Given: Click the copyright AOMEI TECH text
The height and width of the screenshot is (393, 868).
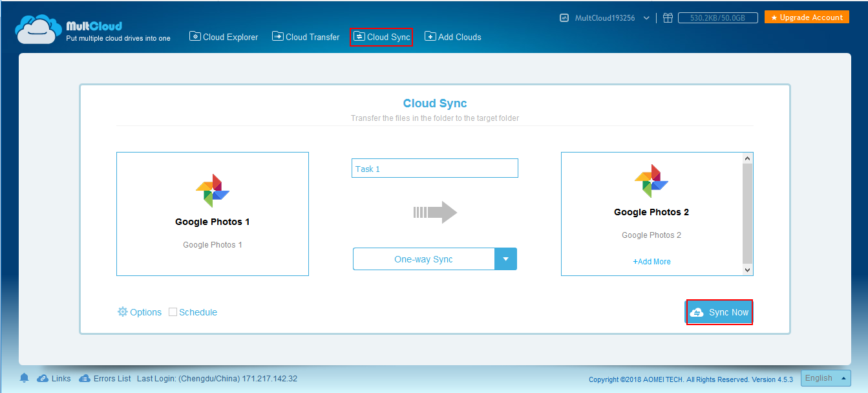Looking at the screenshot, I should point(691,379).
